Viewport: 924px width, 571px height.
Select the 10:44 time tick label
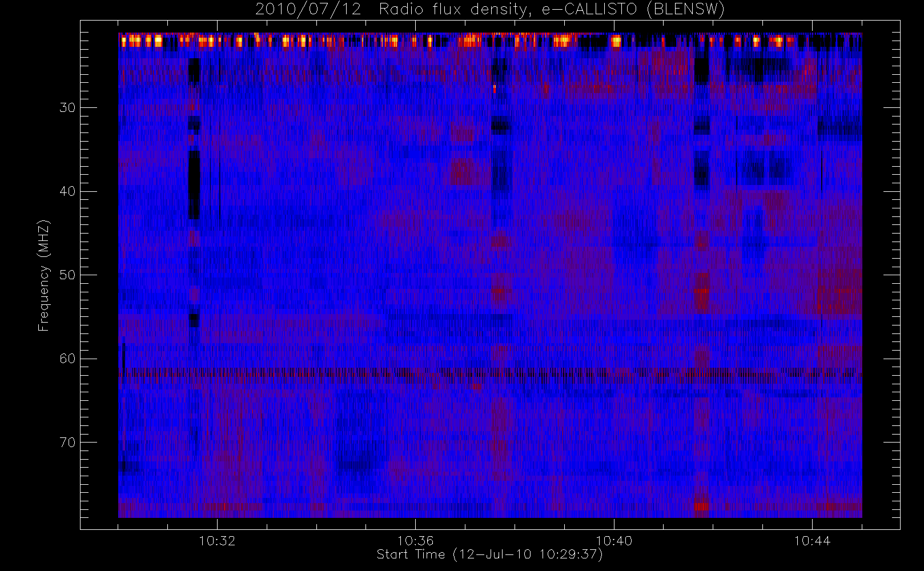click(x=812, y=541)
